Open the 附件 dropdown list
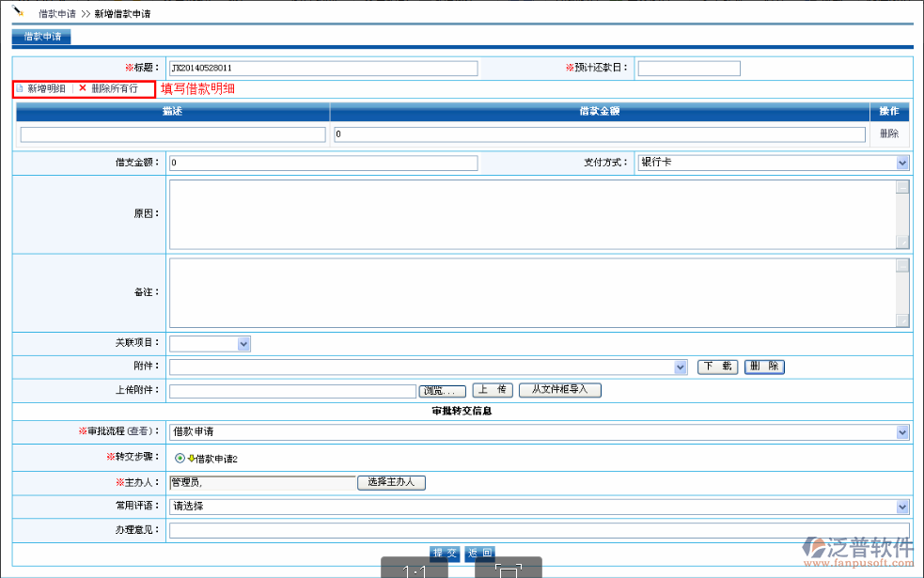Viewport: 924px width, 578px height. (x=681, y=367)
